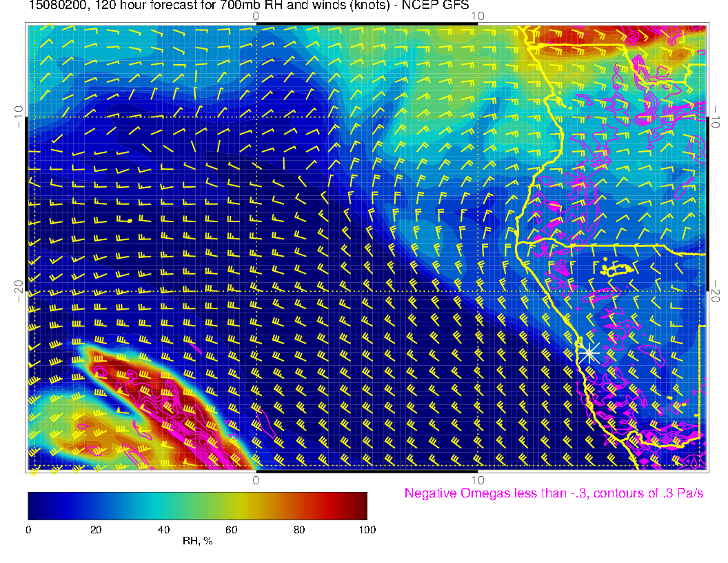
Task: Click the '60' tick on the colorbar
Action: (231, 530)
